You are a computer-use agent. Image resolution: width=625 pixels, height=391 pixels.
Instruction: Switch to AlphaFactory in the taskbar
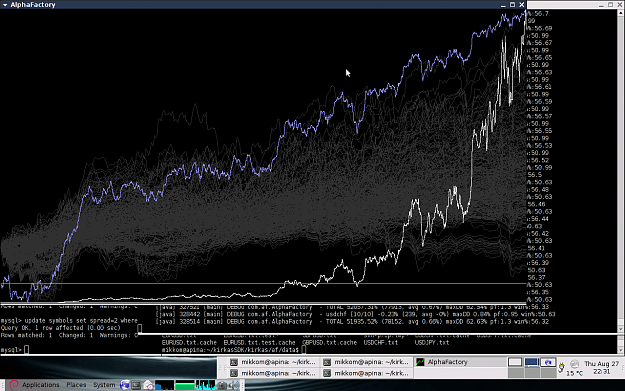click(459, 362)
